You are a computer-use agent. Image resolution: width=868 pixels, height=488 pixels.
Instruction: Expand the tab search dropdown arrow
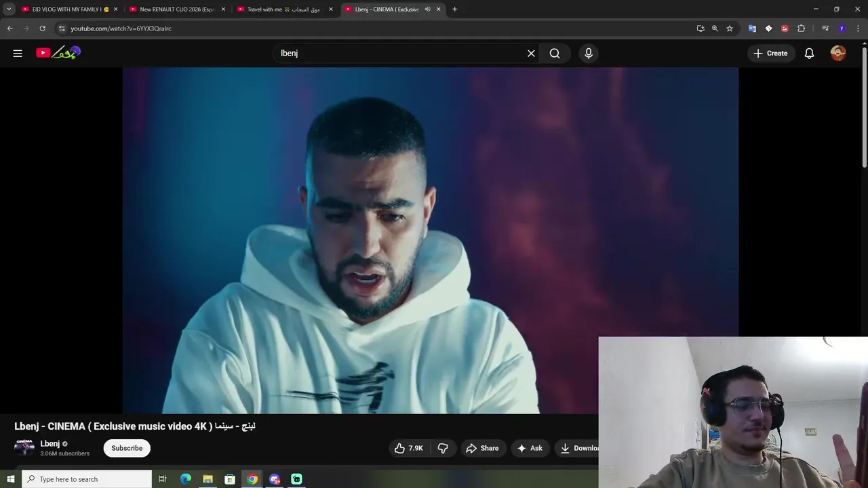[x=9, y=9]
